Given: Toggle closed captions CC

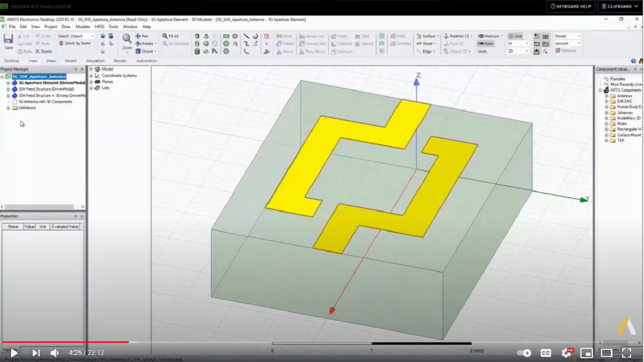Looking at the screenshot, I should point(546,353).
